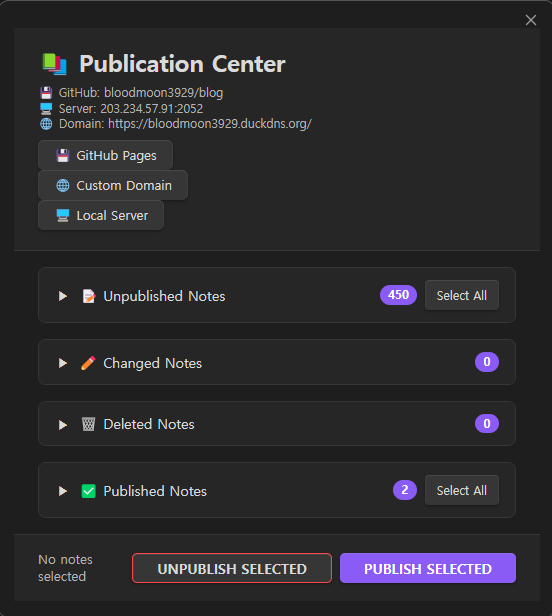Click the pencil icon of Changed Notes
The height and width of the screenshot is (616, 552).
tap(88, 363)
